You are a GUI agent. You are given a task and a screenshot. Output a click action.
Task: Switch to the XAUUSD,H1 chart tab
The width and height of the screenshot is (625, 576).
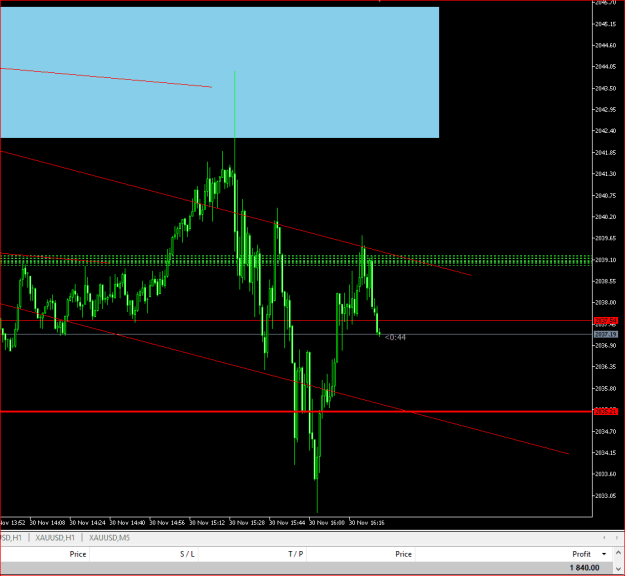tap(55, 538)
